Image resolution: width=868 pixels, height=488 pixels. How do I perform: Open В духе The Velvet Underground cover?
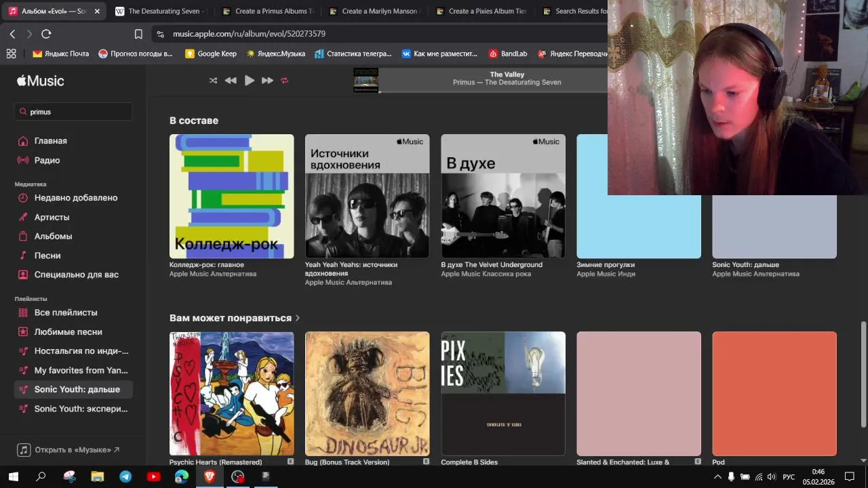(503, 197)
